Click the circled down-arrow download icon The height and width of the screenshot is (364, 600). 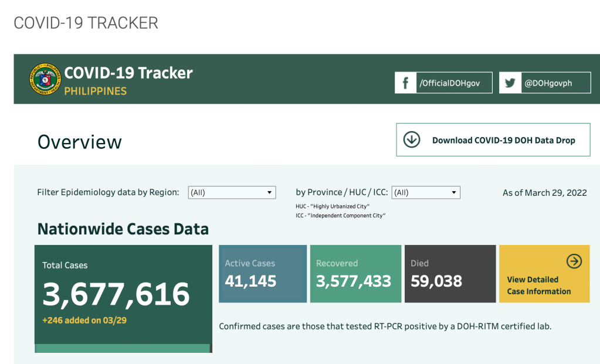tap(412, 140)
